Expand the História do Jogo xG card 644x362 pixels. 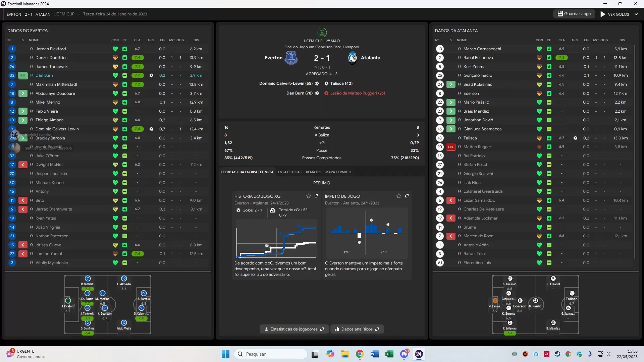[x=316, y=196]
